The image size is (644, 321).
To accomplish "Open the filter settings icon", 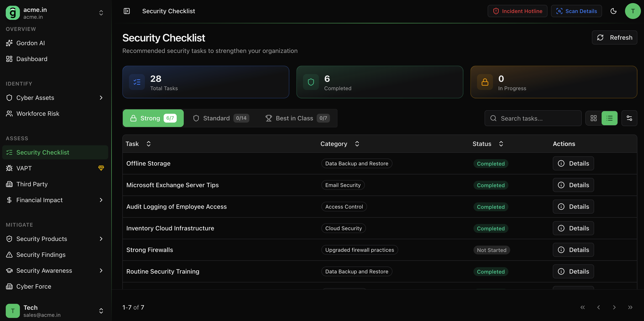I will [629, 118].
